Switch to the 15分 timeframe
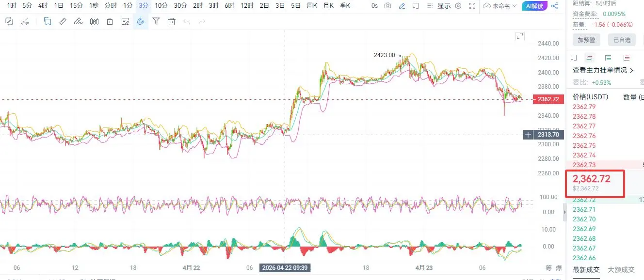644x280 pixels. point(76,6)
